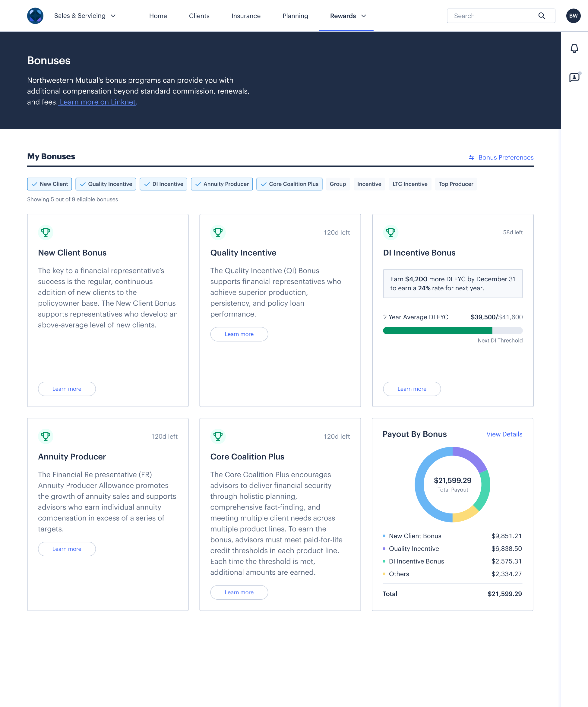Click the search magnifier icon
This screenshot has height=707, width=588.
542,16
